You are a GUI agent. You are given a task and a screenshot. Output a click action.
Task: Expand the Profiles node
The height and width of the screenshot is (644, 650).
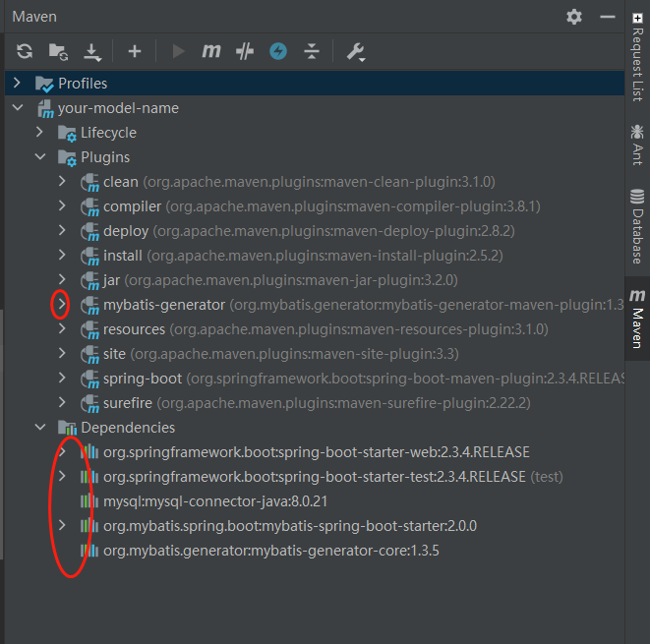click(x=17, y=83)
